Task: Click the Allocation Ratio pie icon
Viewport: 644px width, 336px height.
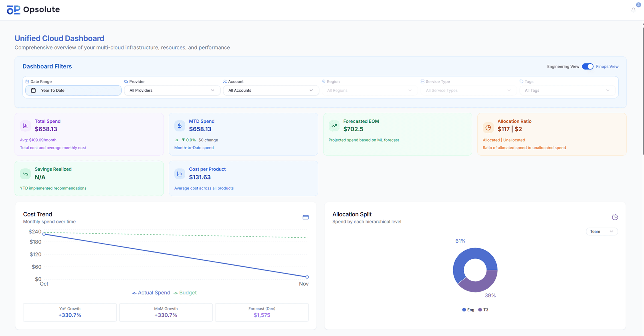Action: pyautogui.click(x=488, y=128)
